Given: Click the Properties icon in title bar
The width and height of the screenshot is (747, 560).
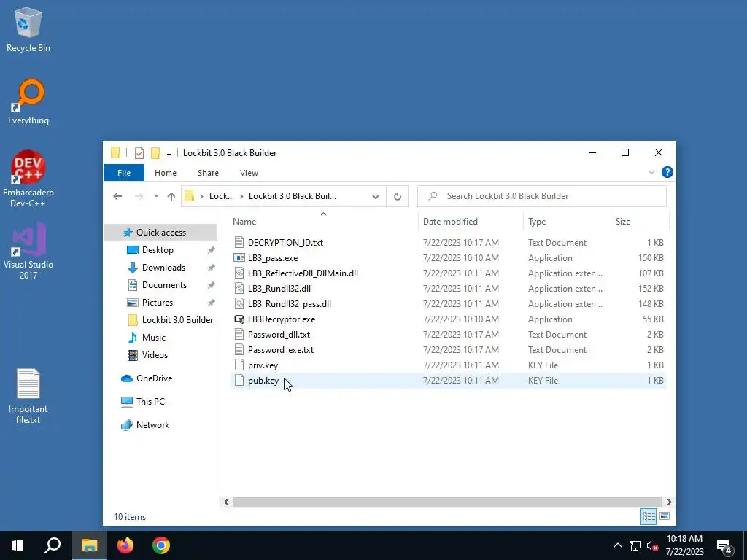Looking at the screenshot, I should pos(139,153).
